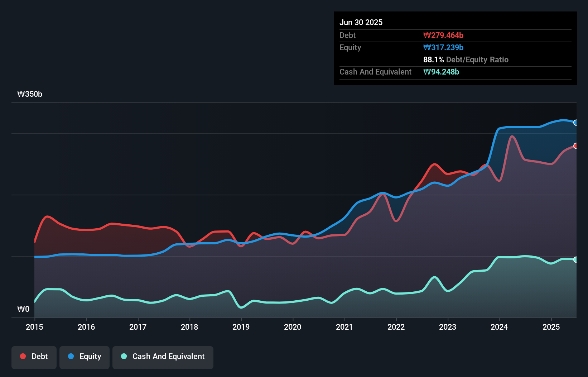This screenshot has height=377, width=588.
Task: Select the 2020 year label on axis
Action: pos(293,327)
